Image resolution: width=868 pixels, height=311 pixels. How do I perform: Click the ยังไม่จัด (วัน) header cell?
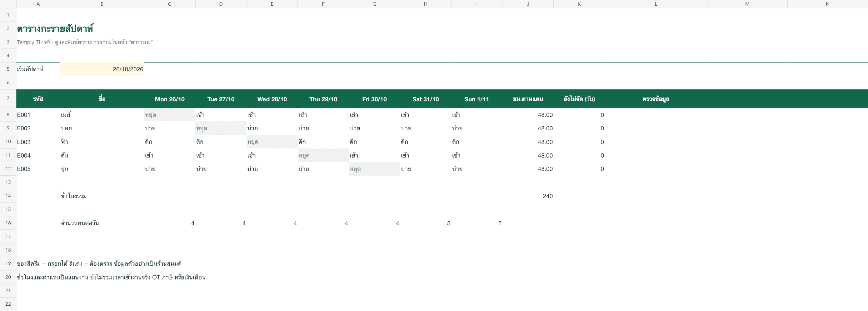point(579,99)
